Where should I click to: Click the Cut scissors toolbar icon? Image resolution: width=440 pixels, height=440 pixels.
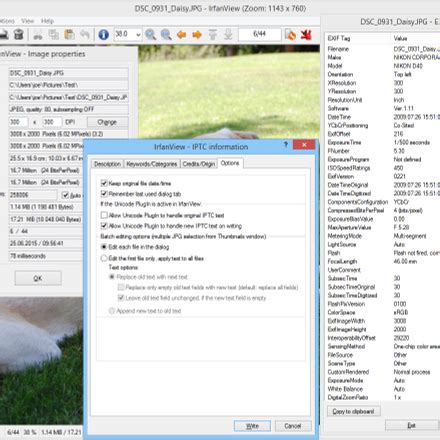point(38,34)
